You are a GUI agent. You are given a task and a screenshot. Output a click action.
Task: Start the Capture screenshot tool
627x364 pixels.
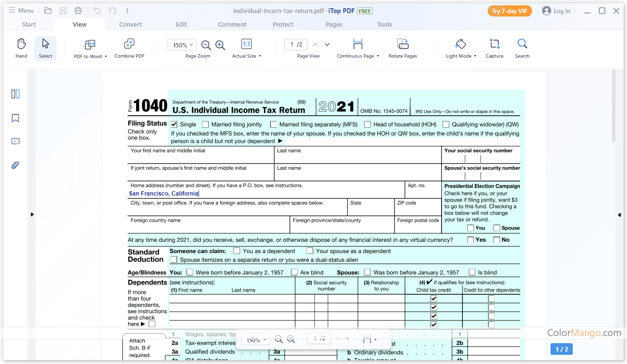pos(494,48)
